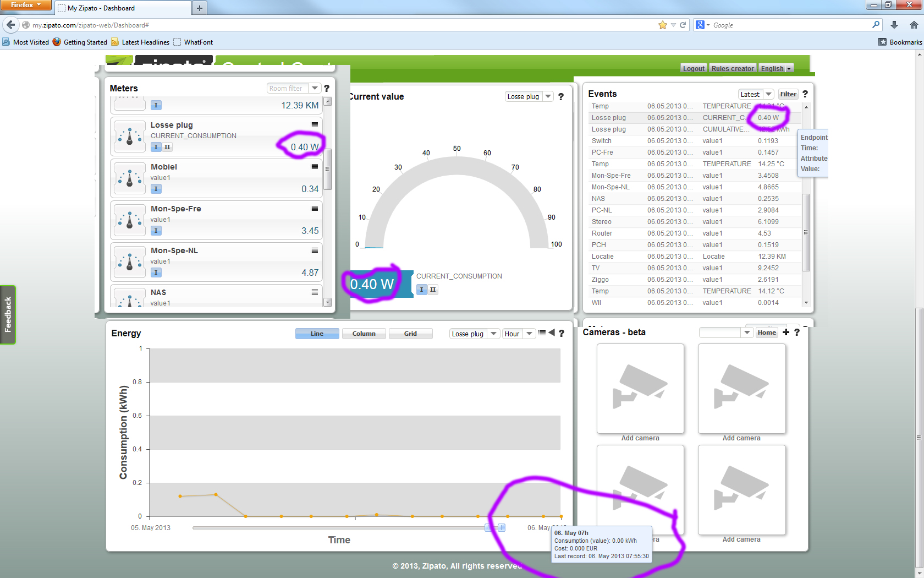924x578 pixels.
Task: Toggle attribute I under the Current value gauge
Action: coord(422,290)
